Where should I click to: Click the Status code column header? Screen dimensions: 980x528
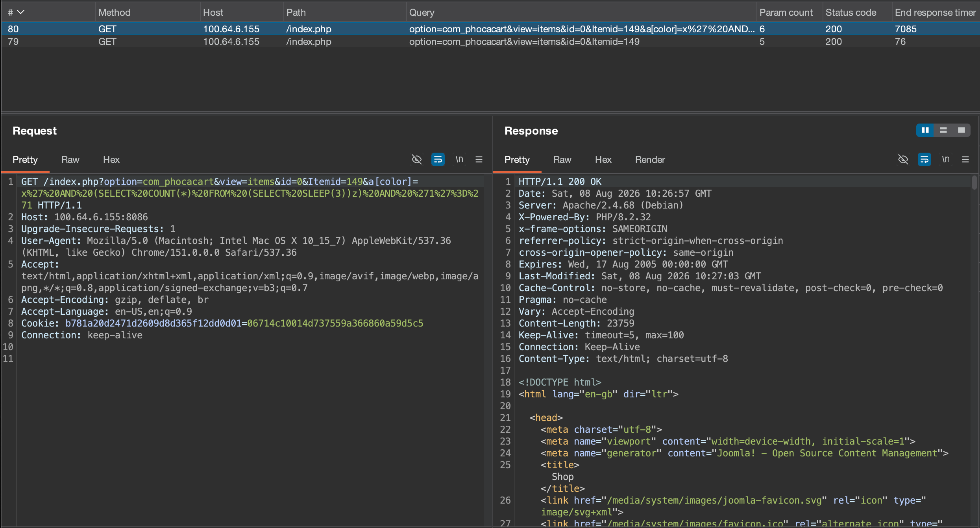[851, 12]
